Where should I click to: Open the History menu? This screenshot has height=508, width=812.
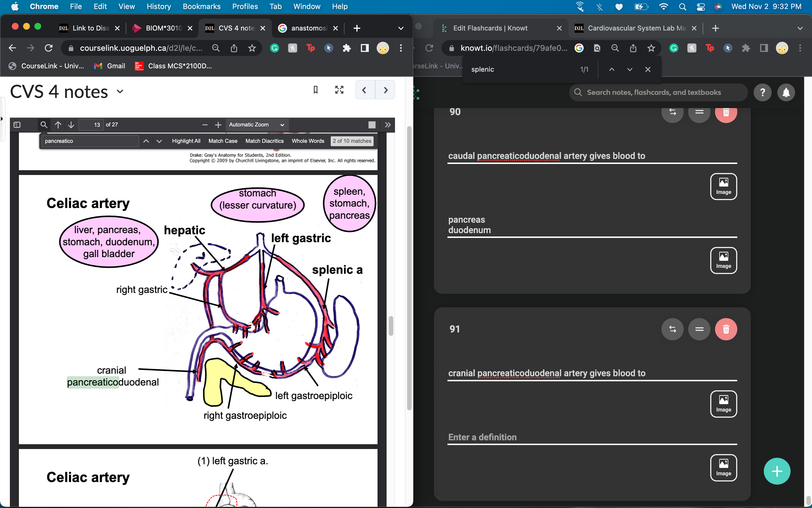(x=158, y=6)
